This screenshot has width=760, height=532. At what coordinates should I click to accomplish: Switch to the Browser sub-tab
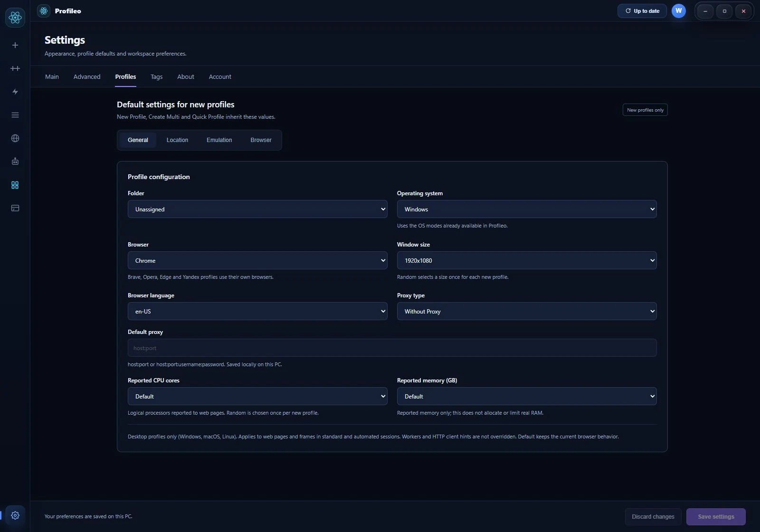(x=261, y=140)
